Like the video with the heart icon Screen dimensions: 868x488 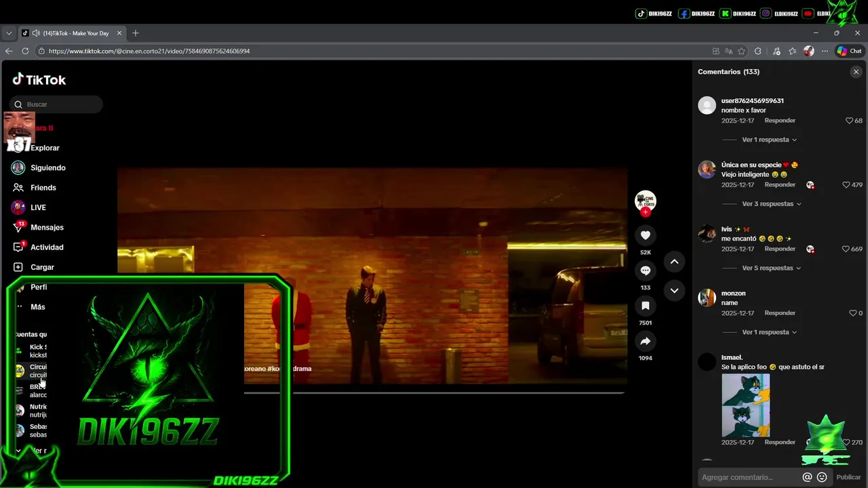(x=645, y=235)
